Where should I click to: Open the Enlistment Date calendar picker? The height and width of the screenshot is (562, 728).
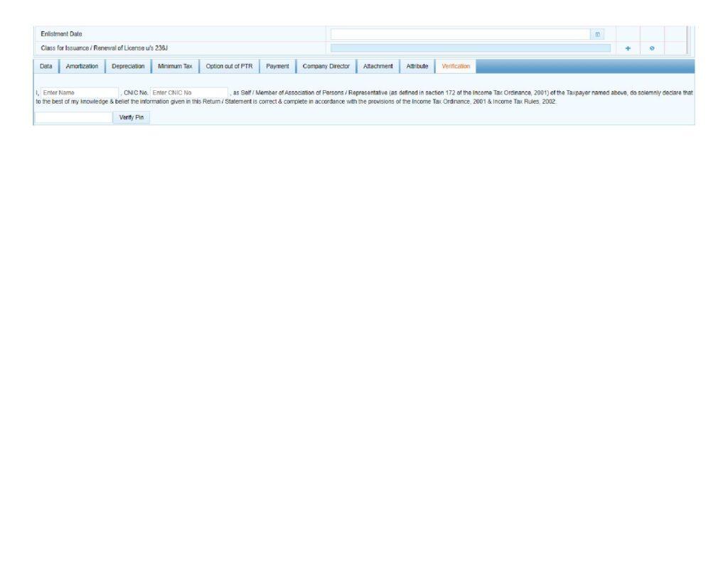click(597, 34)
